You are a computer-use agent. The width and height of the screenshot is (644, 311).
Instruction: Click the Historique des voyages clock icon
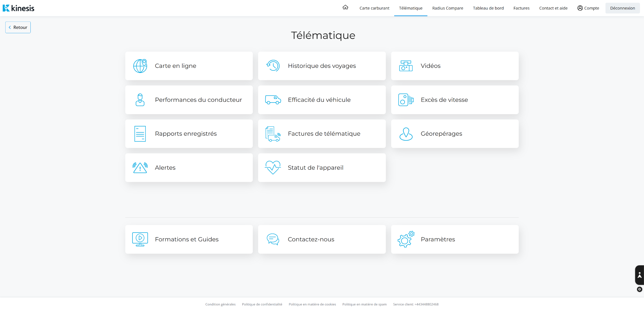click(273, 66)
